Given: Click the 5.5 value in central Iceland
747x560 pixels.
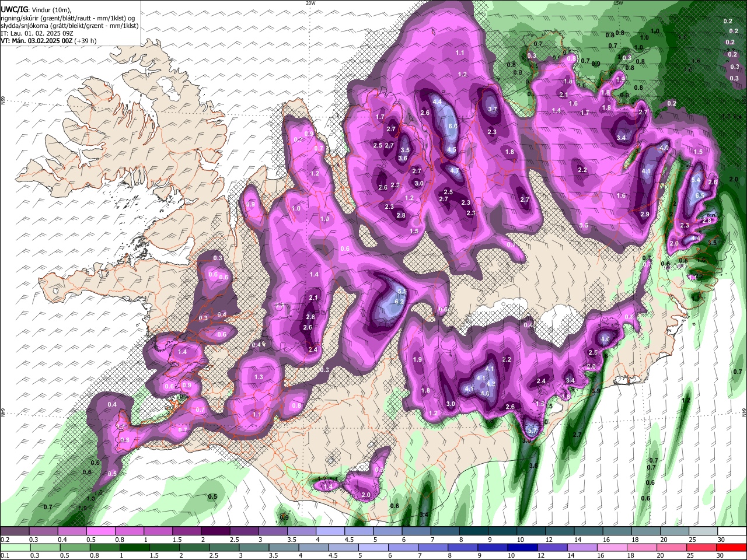Looking at the screenshot, I should click(402, 290).
